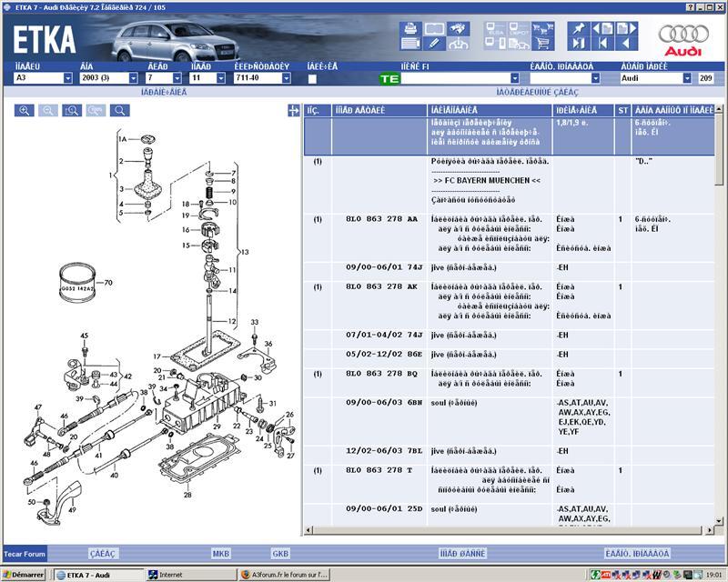The height and width of the screenshot is (582, 728).
Task: Click the ÇÀÊÀÇ button in the bottom bar
Action: pos(104,554)
